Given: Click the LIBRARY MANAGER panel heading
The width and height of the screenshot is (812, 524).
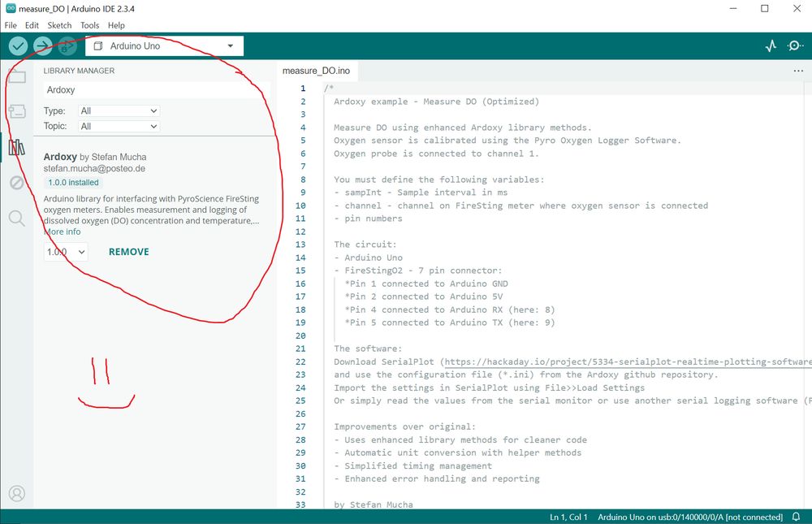Looking at the screenshot, I should coord(80,71).
